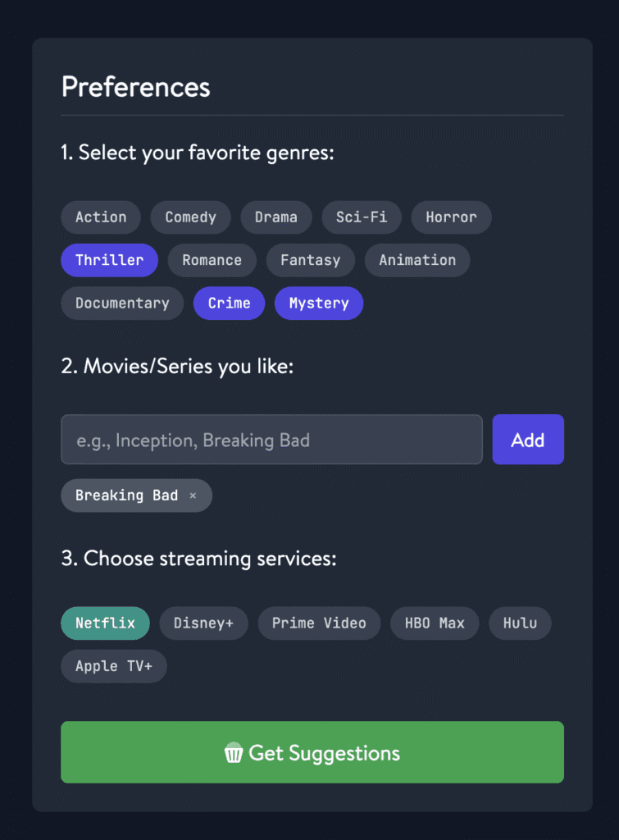
Task: Select the Comedy genre chip
Action: pos(190,217)
